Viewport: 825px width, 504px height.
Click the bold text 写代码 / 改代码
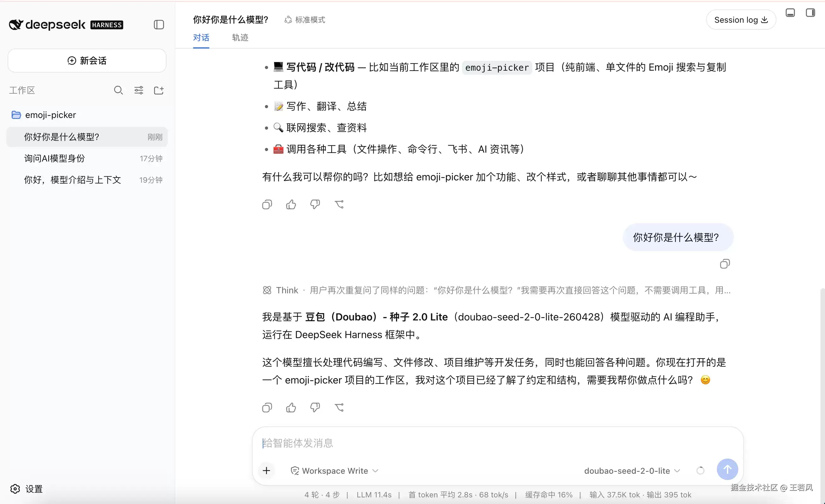(320, 67)
